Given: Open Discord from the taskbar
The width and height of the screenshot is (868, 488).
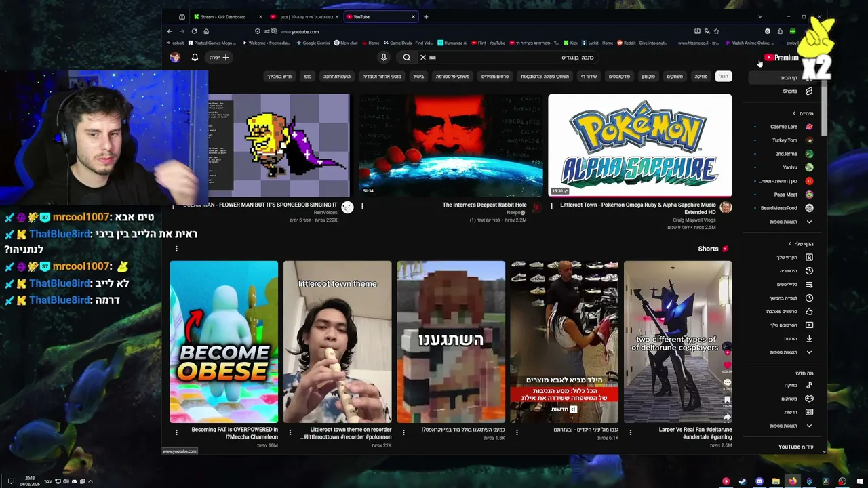Looking at the screenshot, I should (759, 481).
